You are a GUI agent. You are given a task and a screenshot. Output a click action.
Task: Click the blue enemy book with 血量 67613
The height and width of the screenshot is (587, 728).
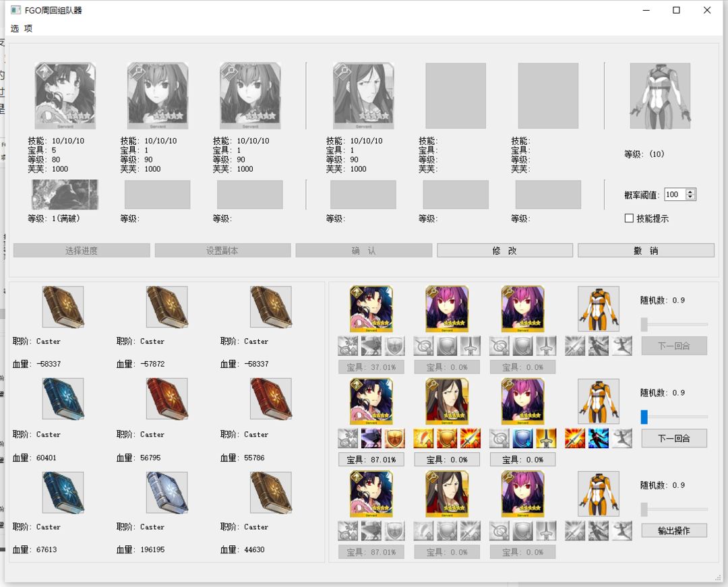coord(63,493)
